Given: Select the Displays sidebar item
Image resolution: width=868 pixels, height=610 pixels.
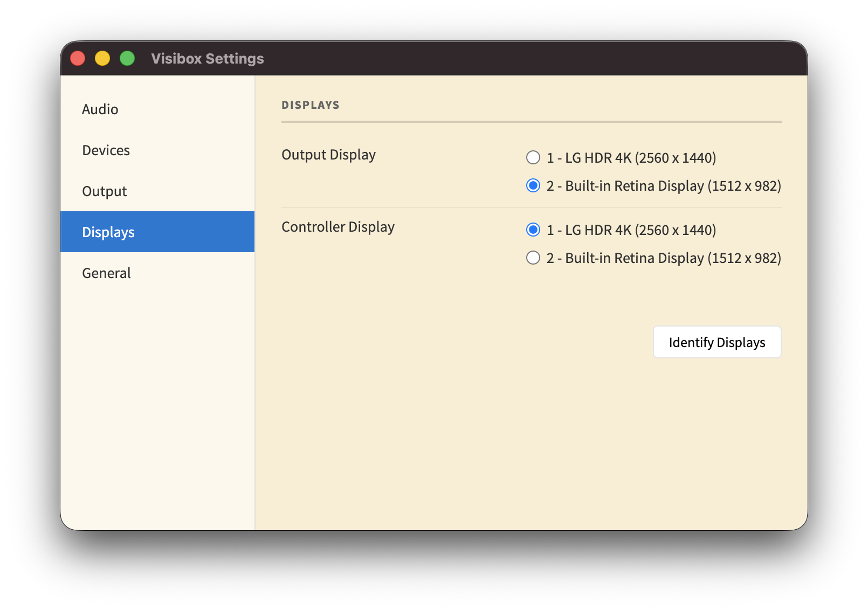Looking at the screenshot, I should tap(108, 232).
